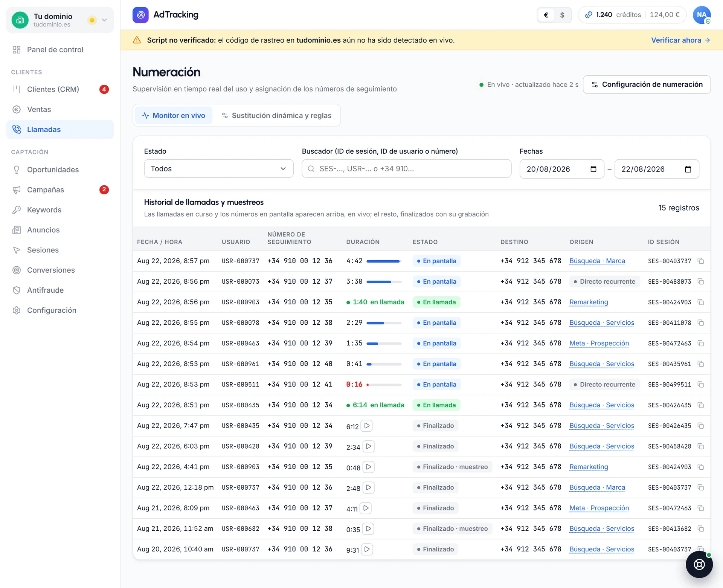Open Búsqueda · Servicios origin in the 8:55 pm row
This screenshot has width=723, height=588.
tap(602, 323)
